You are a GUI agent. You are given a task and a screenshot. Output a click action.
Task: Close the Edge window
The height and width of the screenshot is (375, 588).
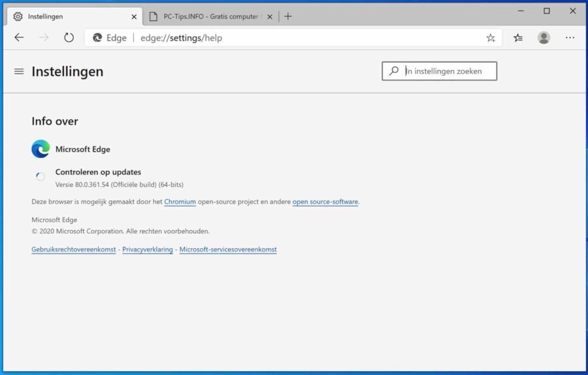click(x=572, y=11)
